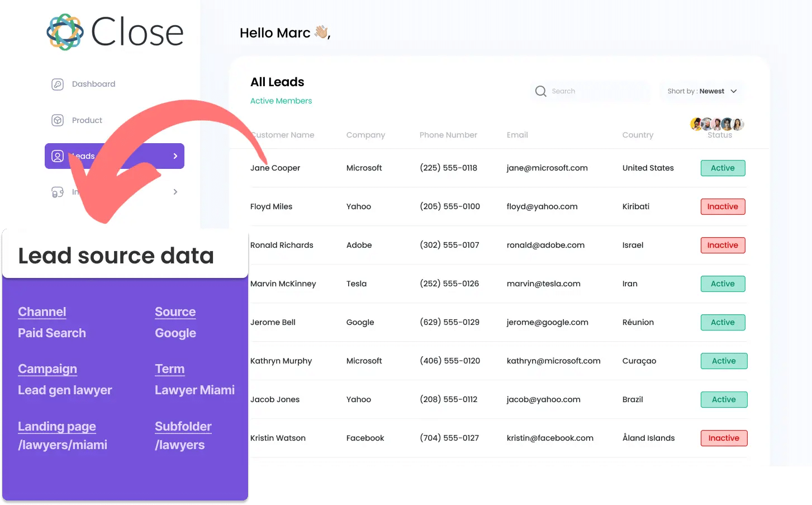The width and height of the screenshot is (812, 505).
Task: Click the Product cube icon
Action: (x=58, y=120)
